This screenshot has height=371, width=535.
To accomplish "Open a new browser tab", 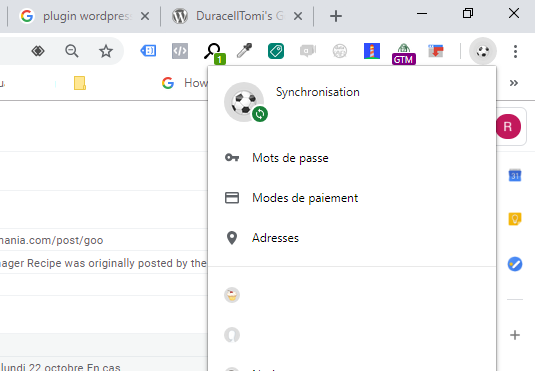I will click(336, 16).
